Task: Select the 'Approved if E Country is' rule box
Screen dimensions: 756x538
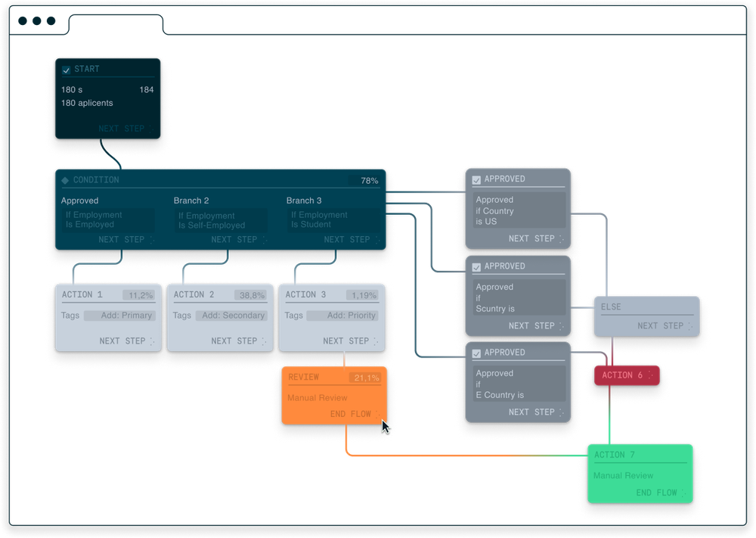Action: click(x=519, y=384)
